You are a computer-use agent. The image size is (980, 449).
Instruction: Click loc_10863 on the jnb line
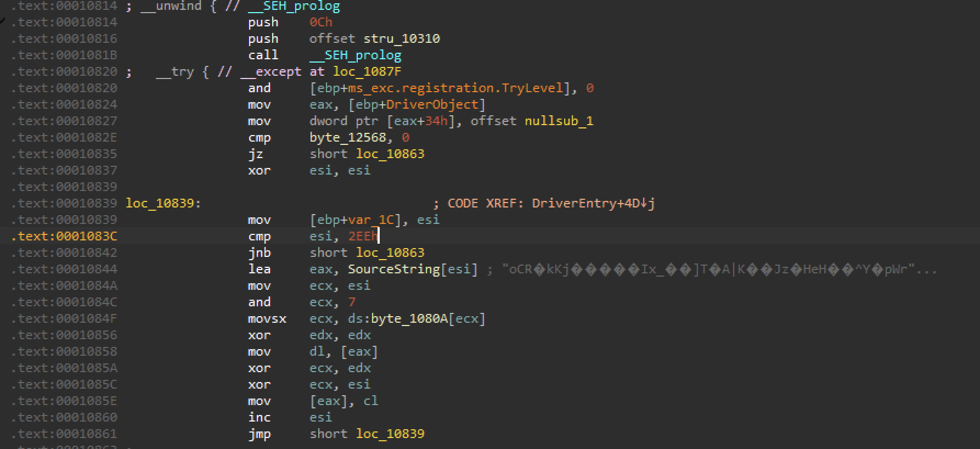tap(390, 252)
